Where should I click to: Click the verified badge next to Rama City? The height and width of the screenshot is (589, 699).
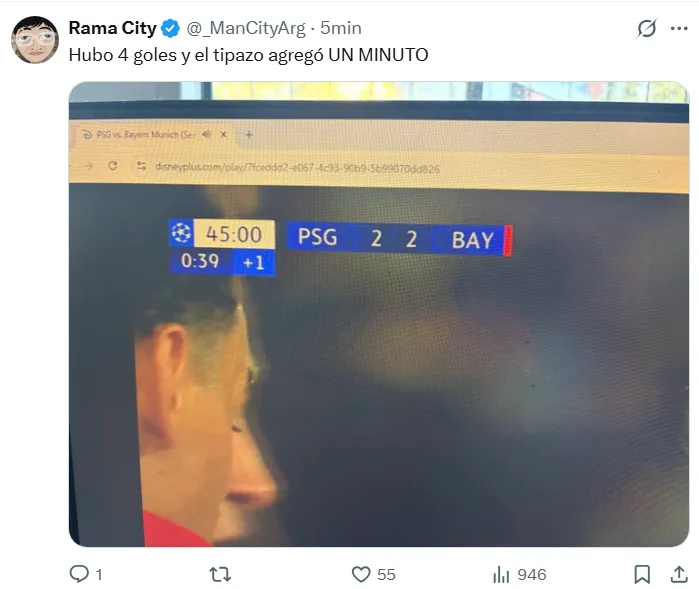coord(170,29)
